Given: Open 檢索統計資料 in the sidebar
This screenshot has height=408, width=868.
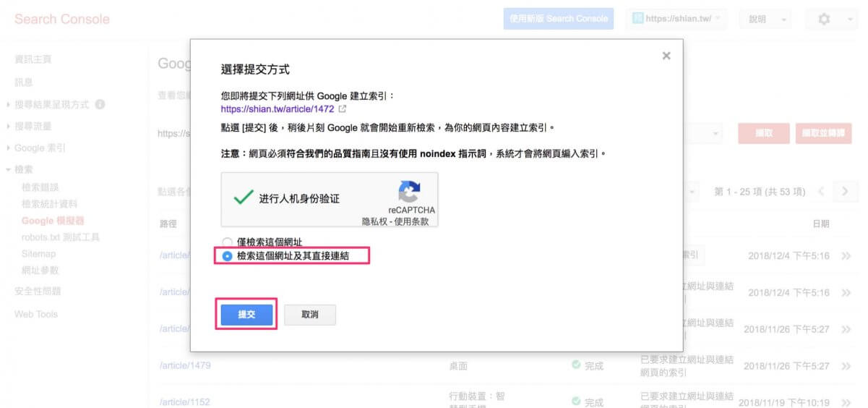Looking at the screenshot, I should click(49, 204).
